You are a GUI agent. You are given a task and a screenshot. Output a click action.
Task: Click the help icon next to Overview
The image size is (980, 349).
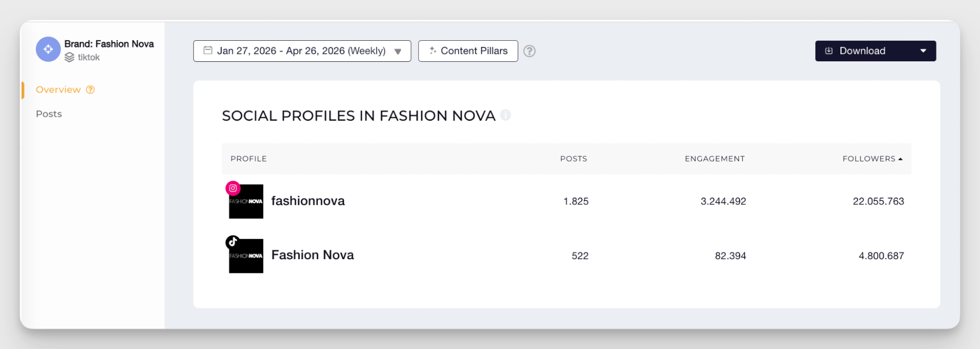pos(90,90)
